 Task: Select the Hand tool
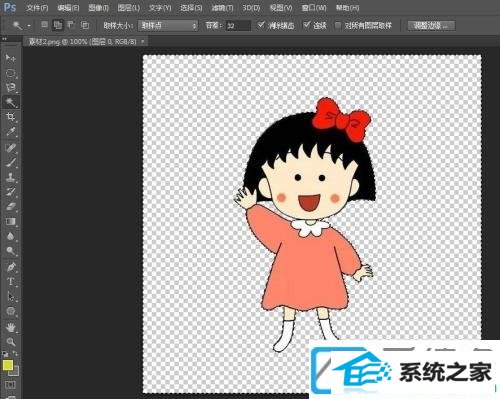pyautogui.click(x=10, y=327)
